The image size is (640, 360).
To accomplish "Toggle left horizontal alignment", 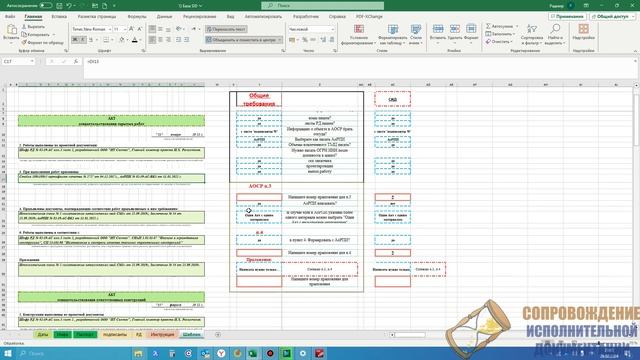I will click(x=152, y=40).
